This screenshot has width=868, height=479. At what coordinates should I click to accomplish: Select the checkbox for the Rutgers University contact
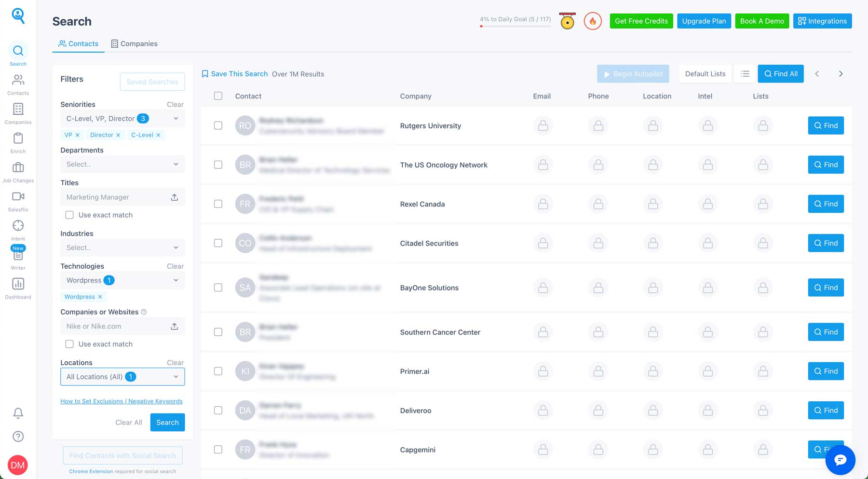(x=218, y=125)
